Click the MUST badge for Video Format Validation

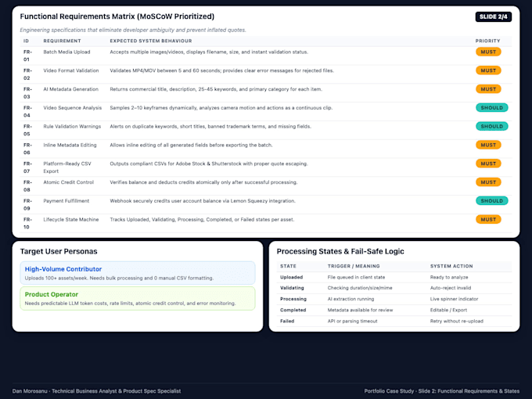click(488, 70)
